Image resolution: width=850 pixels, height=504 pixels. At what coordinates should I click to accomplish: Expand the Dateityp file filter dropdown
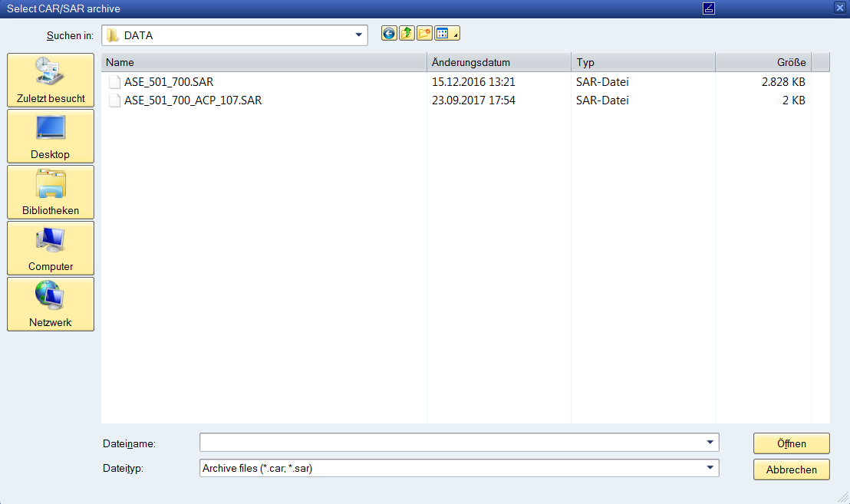pos(710,468)
